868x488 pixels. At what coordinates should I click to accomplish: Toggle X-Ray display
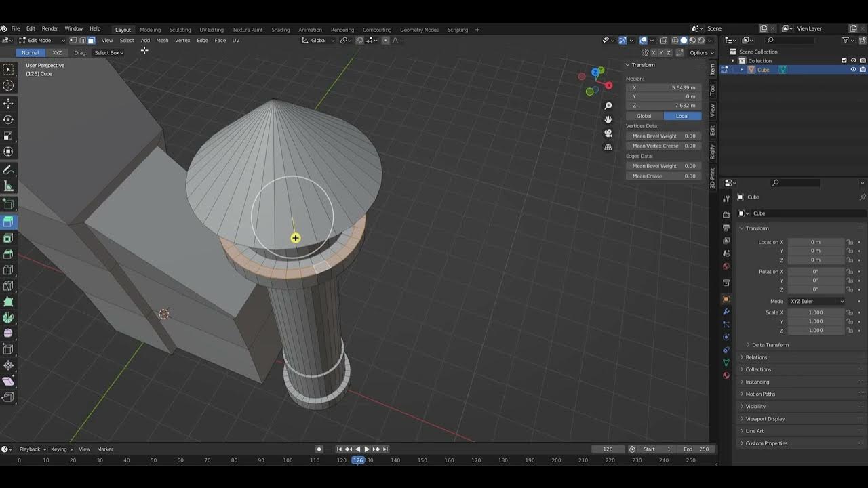pos(664,41)
